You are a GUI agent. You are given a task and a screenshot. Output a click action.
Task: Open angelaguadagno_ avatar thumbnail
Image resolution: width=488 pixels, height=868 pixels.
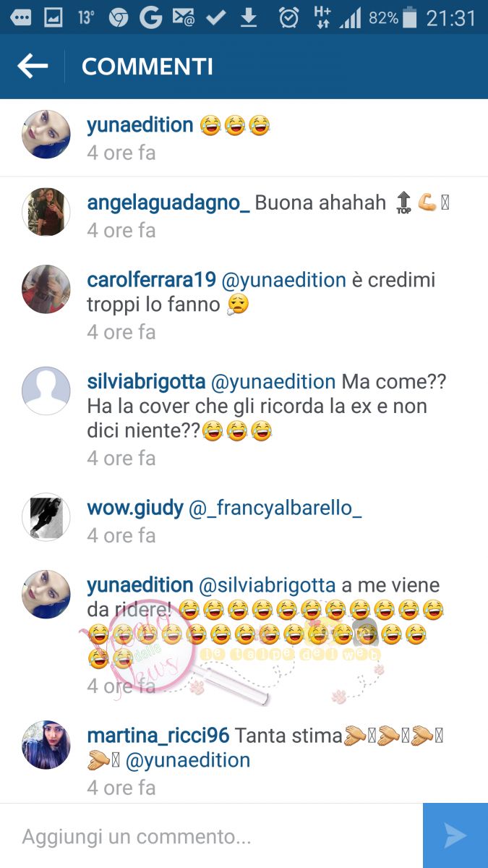[x=46, y=211]
